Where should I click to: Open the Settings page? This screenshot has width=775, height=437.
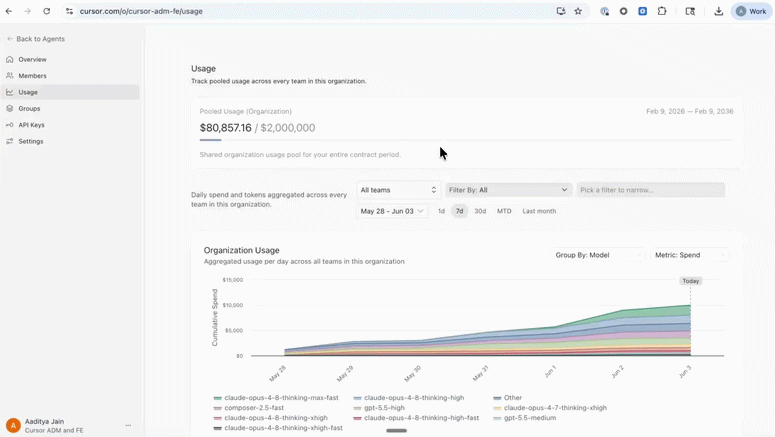point(70,141)
